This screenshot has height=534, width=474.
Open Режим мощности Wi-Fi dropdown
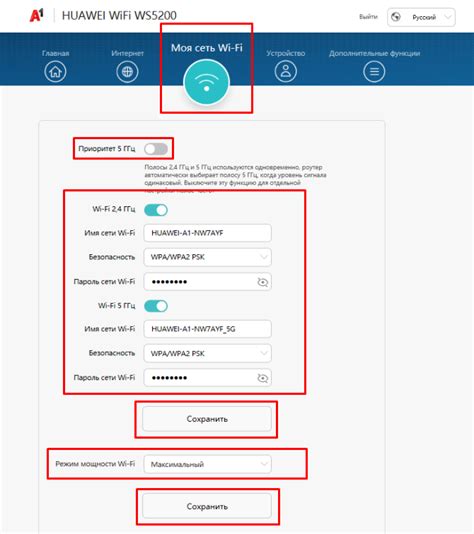click(x=207, y=464)
